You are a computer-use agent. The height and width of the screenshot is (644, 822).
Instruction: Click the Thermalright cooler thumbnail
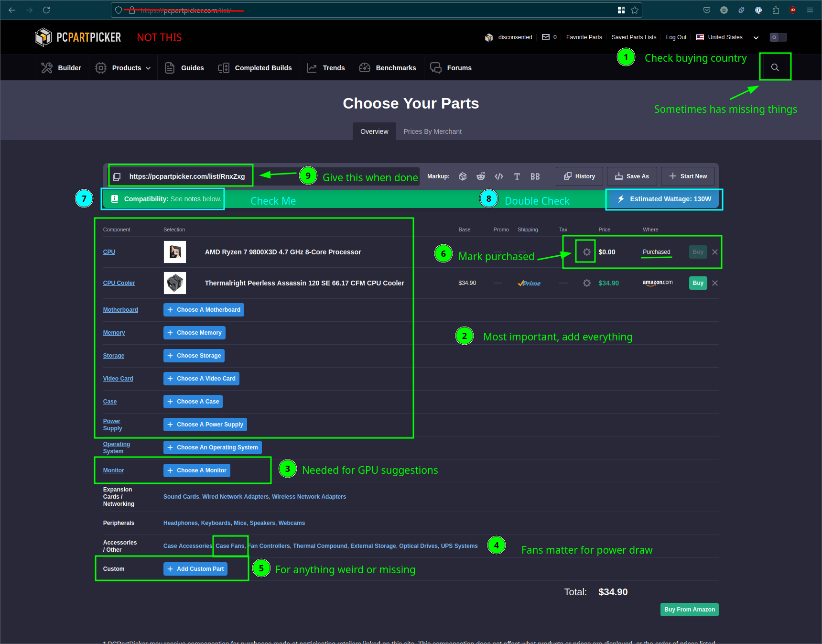point(175,283)
